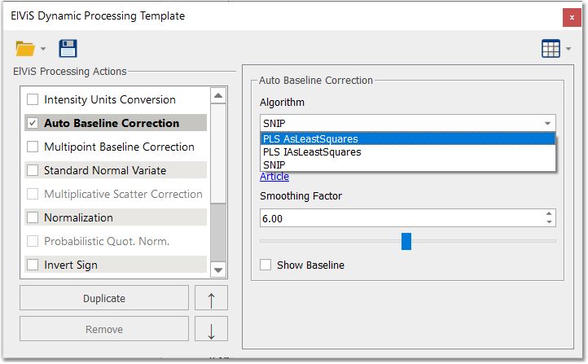Image resolution: width=588 pixels, height=364 pixels.
Task: Open template using the folder icon
Action: point(25,49)
